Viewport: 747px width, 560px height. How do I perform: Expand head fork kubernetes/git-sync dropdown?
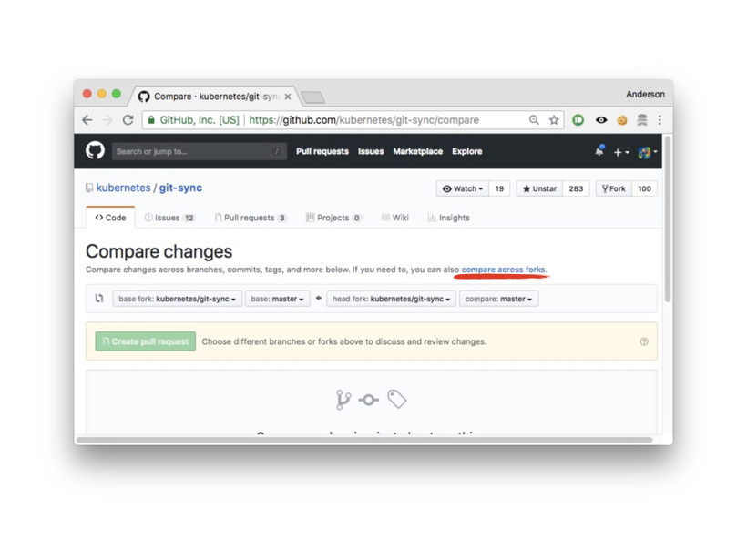pos(391,299)
